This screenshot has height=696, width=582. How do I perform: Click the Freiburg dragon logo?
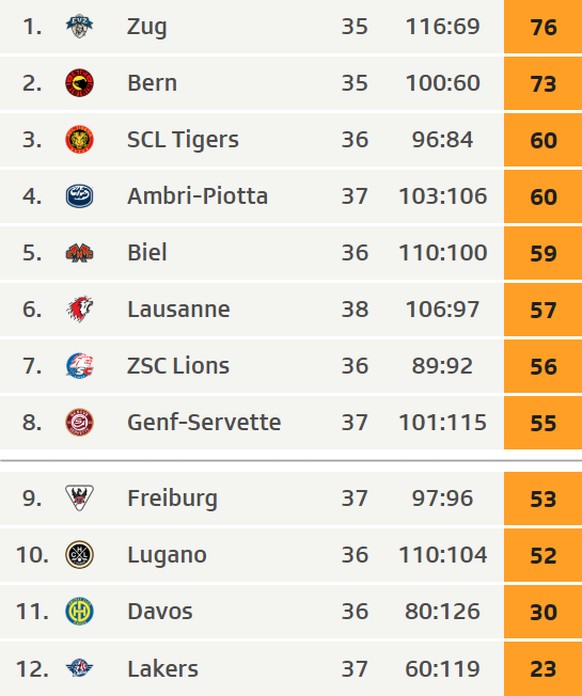click(x=79, y=498)
